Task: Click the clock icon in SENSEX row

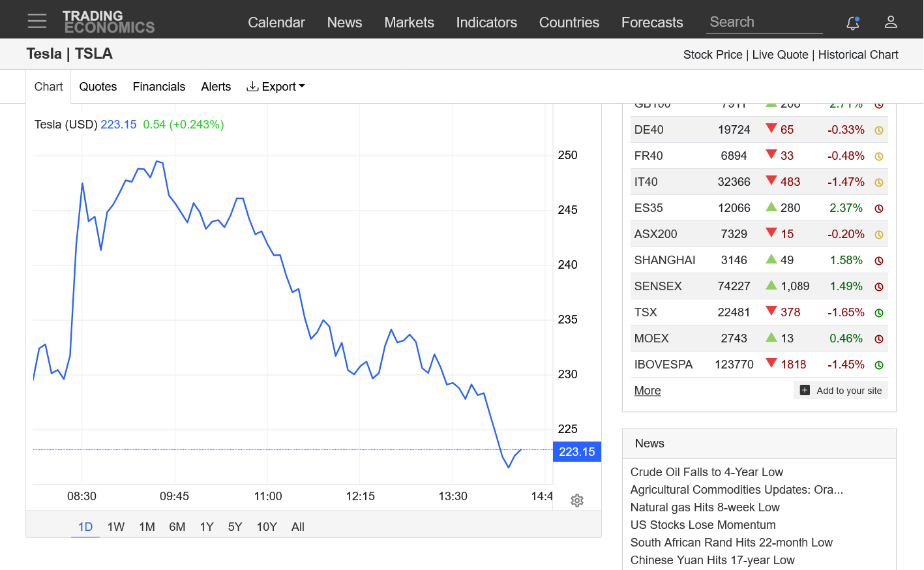Action: tap(879, 287)
